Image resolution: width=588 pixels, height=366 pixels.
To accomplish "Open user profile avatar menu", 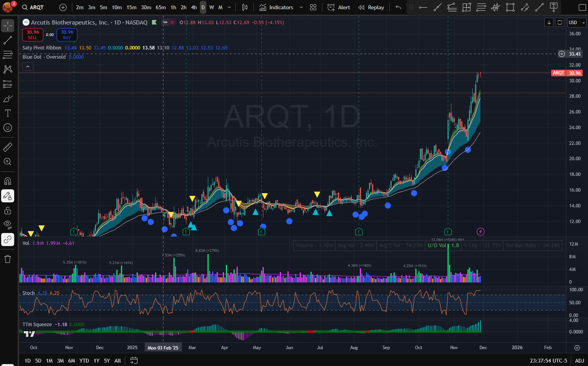I will pyautogui.click(x=7, y=7).
